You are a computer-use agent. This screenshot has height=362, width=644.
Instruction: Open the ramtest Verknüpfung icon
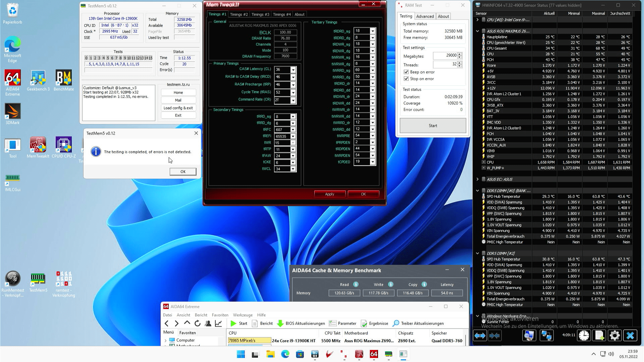tap(63, 284)
